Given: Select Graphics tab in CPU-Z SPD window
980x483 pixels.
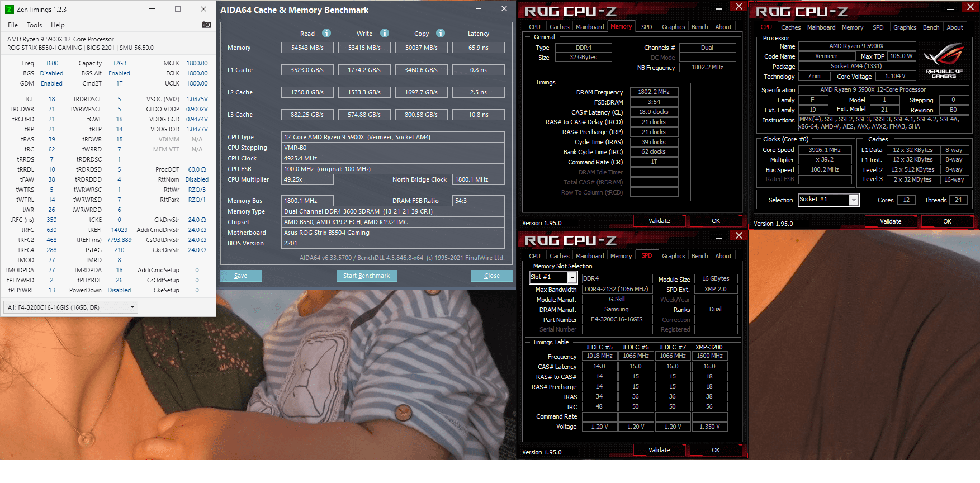Looking at the screenshot, I should (673, 256).
